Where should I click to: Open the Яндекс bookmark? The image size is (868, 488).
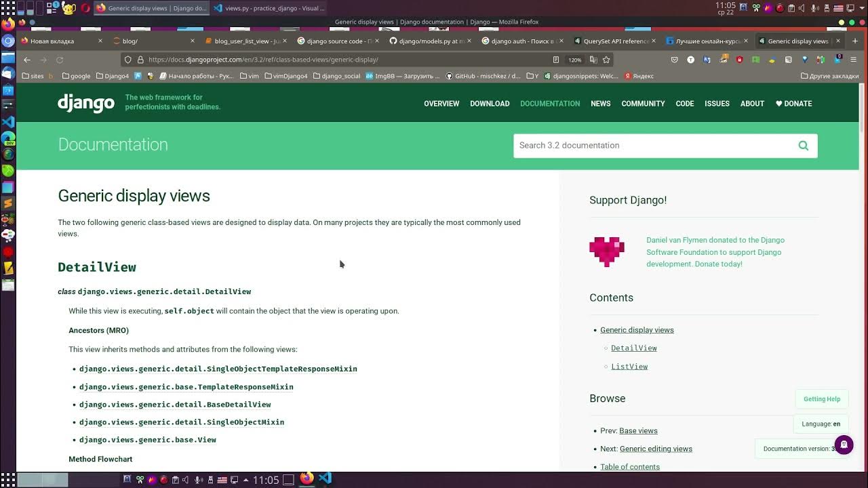pos(639,76)
